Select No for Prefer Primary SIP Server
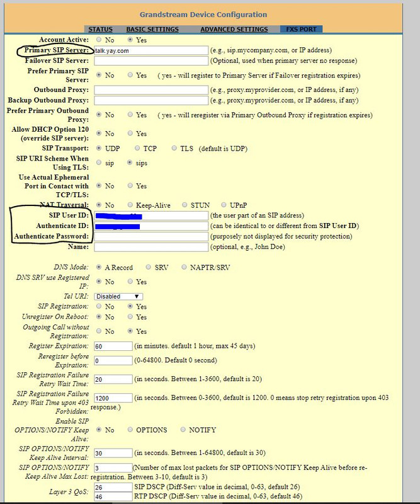Screen dimensions: 420x504 coord(99,75)
